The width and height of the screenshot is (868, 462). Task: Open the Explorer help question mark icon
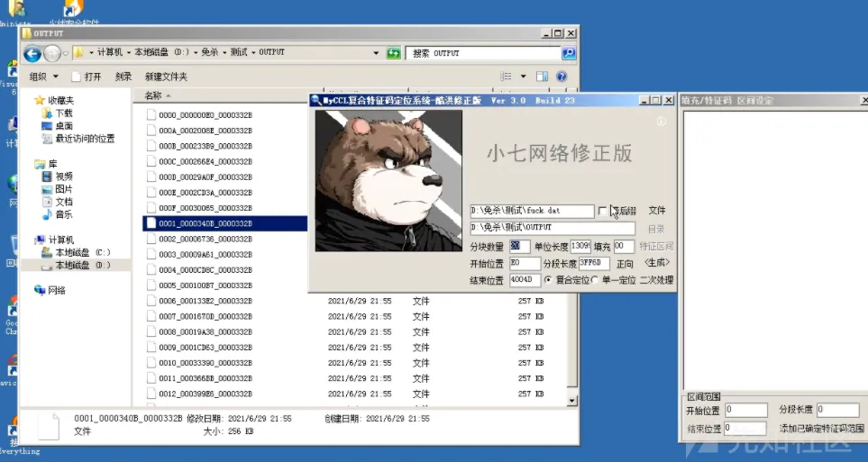pyautogui.click(x=565, y=77)
